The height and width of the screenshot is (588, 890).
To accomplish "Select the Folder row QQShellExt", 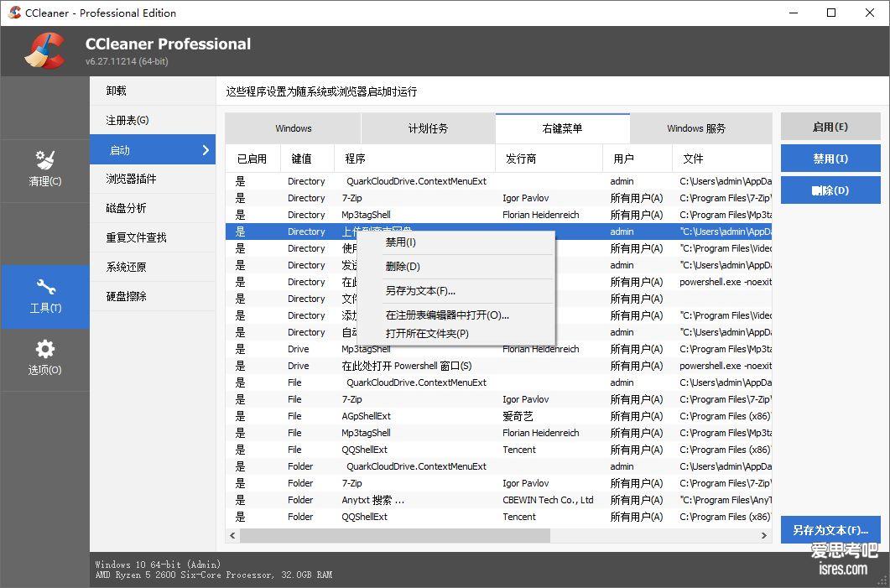I will [498, 517].
